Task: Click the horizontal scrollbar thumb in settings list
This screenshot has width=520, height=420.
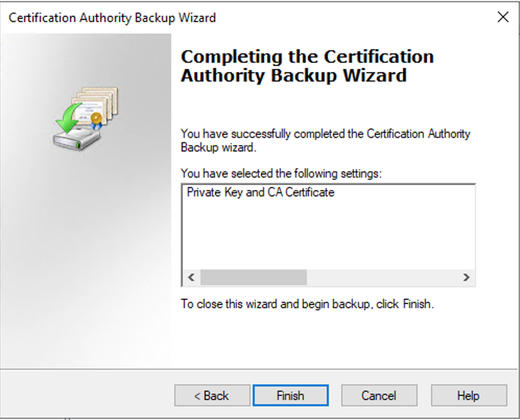Action: tap(253, 277)
